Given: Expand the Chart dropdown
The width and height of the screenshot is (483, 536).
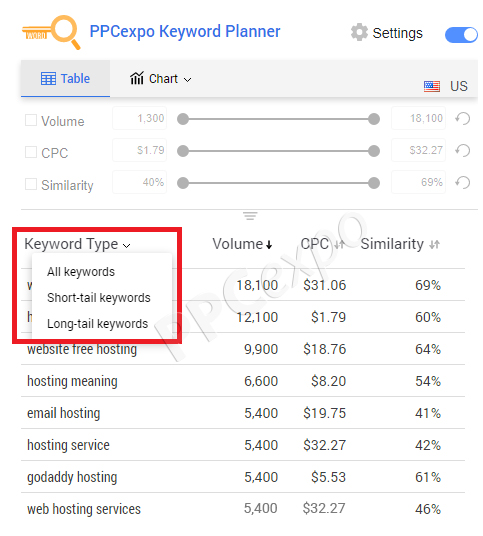Looking at the screenshot, I should click(160, 79).
